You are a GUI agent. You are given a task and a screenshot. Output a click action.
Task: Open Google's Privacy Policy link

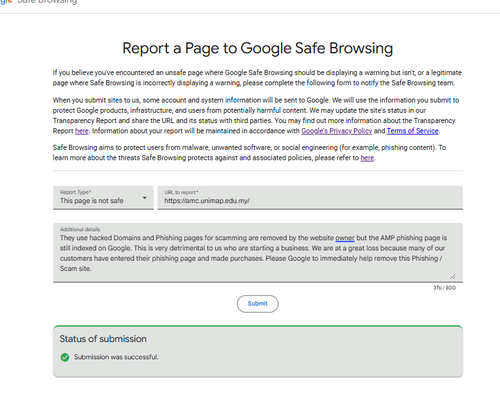pyautogui.click(x=336, y=131)
